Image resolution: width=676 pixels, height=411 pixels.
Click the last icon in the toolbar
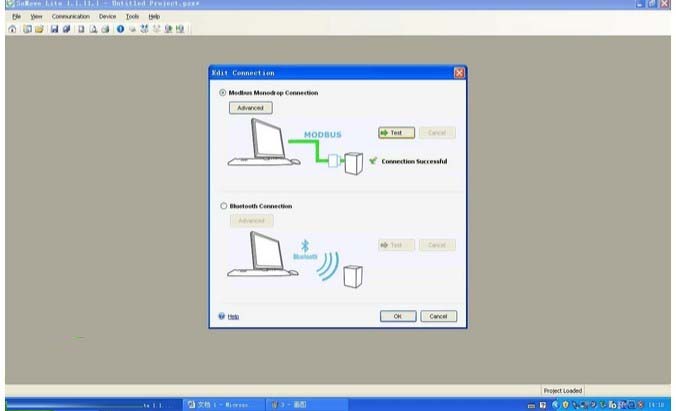[x=180, y=29]
